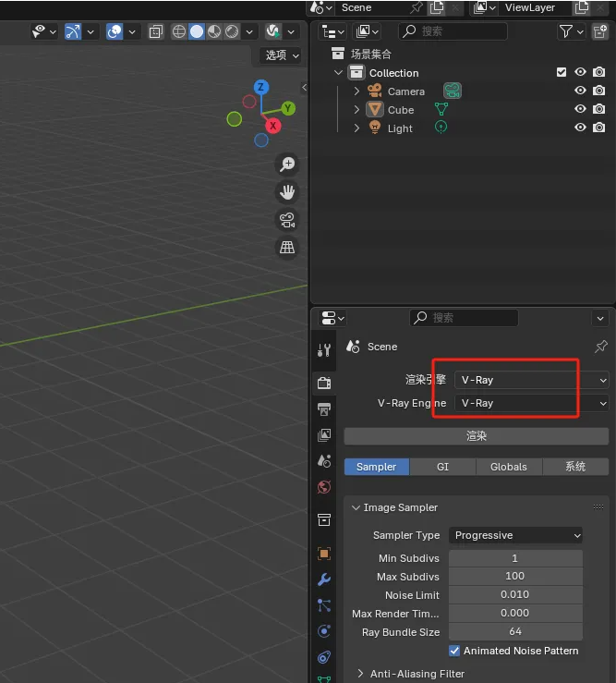The image size is (616, 683).
Task: Toggle the camera view icon
Action: click(x=287, y=220)
